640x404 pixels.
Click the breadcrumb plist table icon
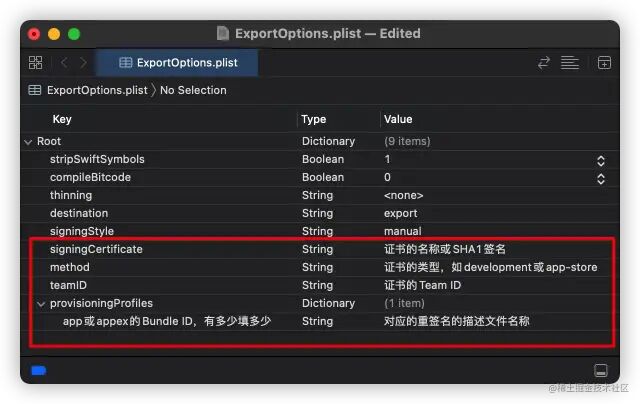coord(35,90)
